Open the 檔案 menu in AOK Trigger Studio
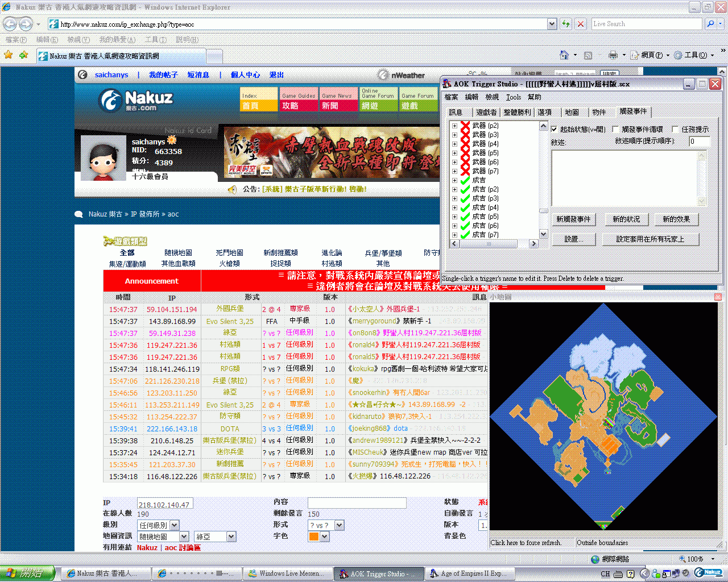 [x=451, y=97]
